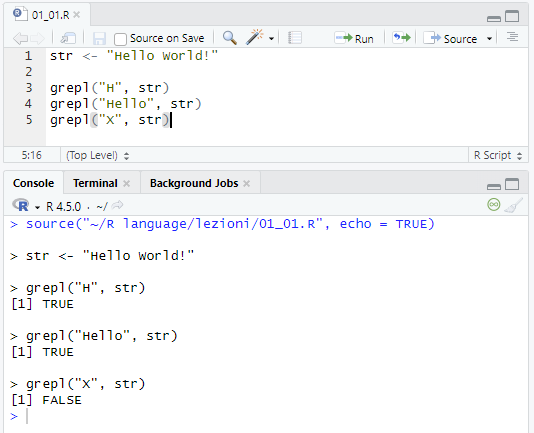Screen dimensions: 534x433
Task: Click Compile Report notebook icon
Action: click(295, 38)
